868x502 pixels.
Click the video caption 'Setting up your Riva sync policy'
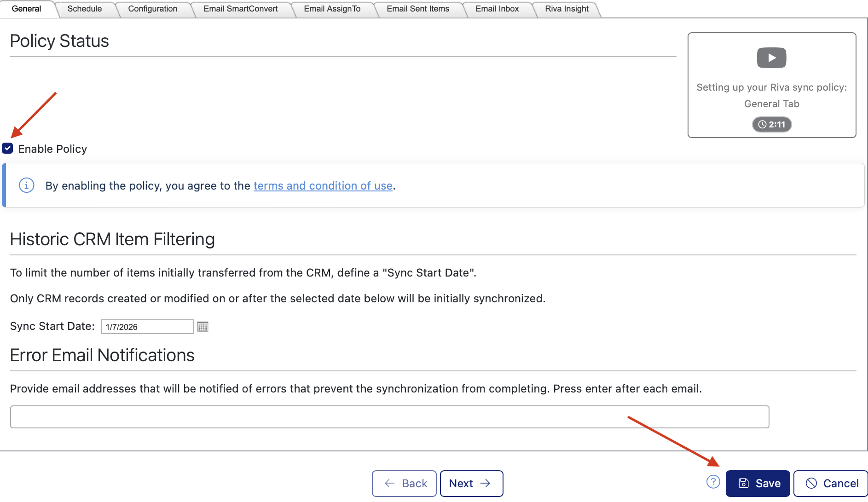772,95
